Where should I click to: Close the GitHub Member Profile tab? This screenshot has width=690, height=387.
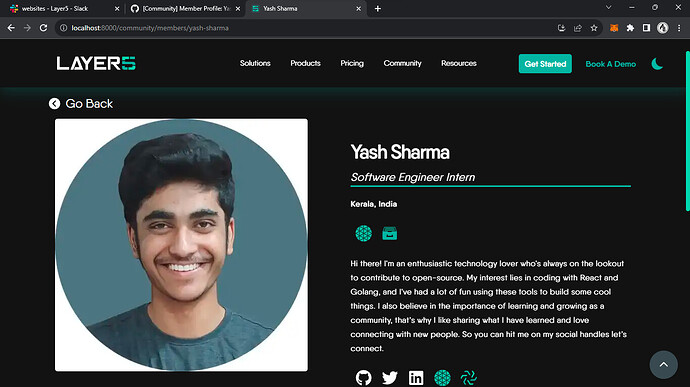pyautogui.click(x=238, y=8)
